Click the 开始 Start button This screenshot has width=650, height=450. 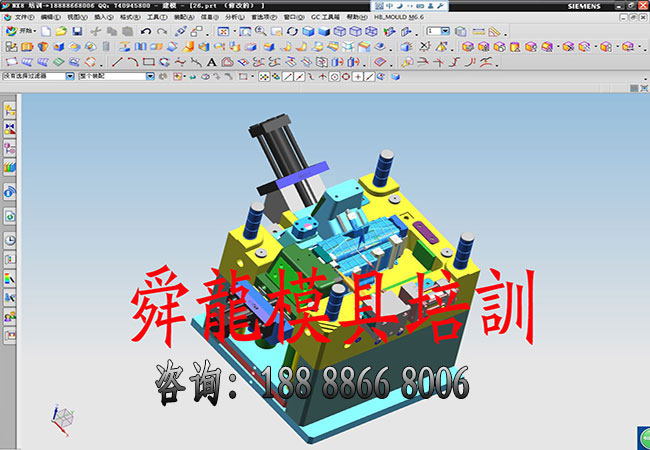point(20,32)
